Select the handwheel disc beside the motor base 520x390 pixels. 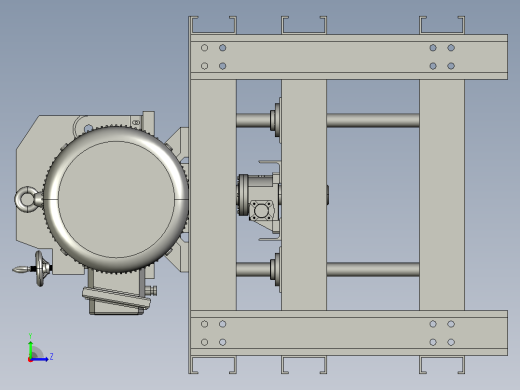[40, 268]
